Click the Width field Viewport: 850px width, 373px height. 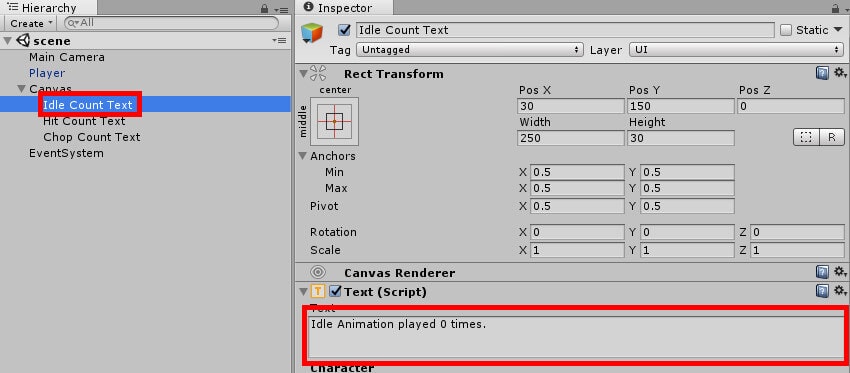571,138
